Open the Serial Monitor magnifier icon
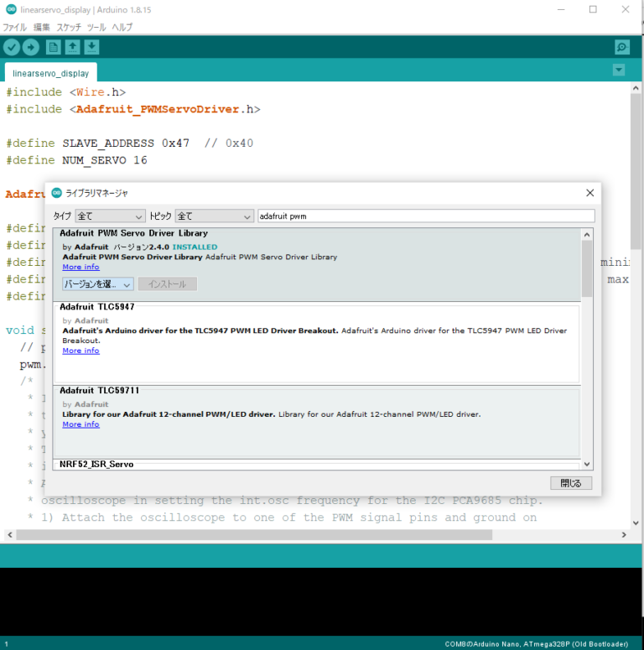This screenshot has height=650, width=644. click(x=621, y=48)
